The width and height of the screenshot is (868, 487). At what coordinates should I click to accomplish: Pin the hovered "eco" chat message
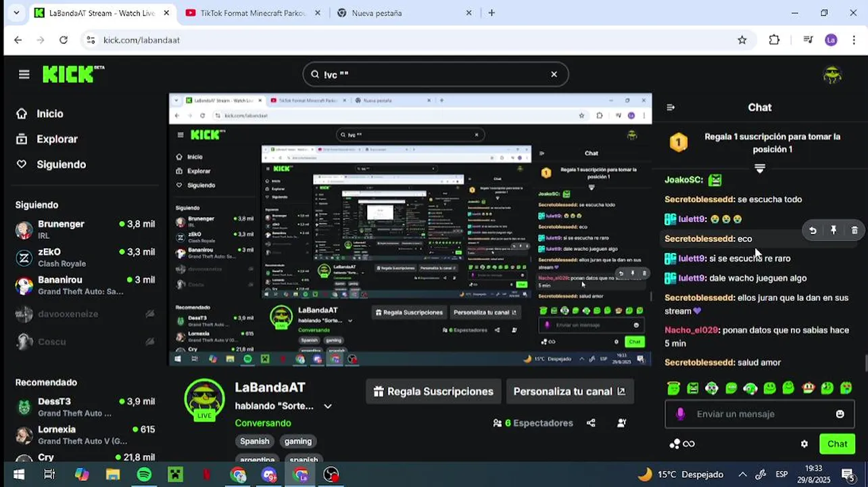834,231
